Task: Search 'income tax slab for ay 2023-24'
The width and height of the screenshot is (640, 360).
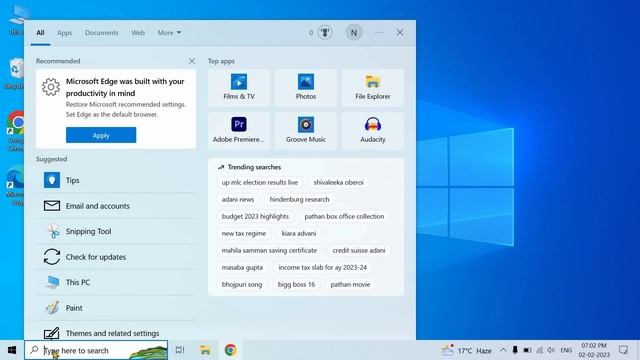Action: point(322,268)
